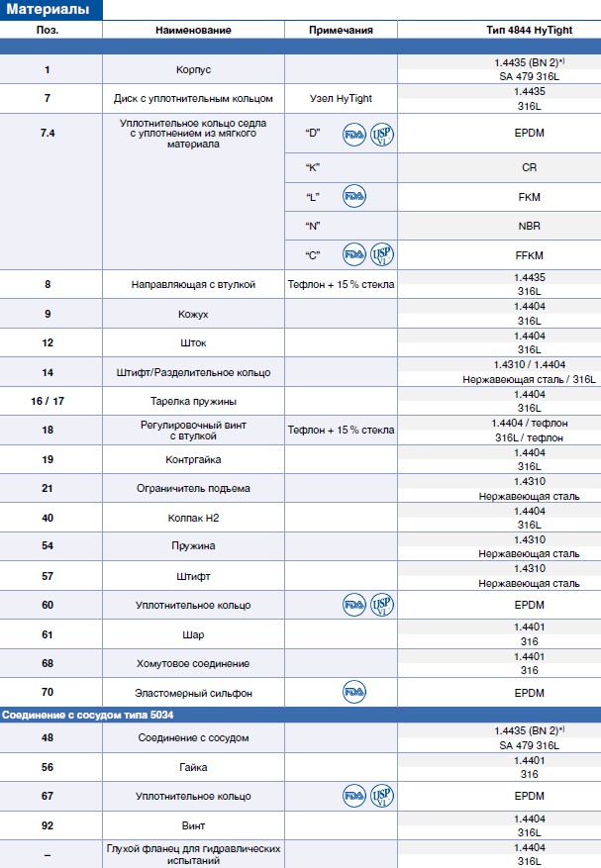
Task: Click the USP VI icon in the "D" row
Action: (382, 135)
